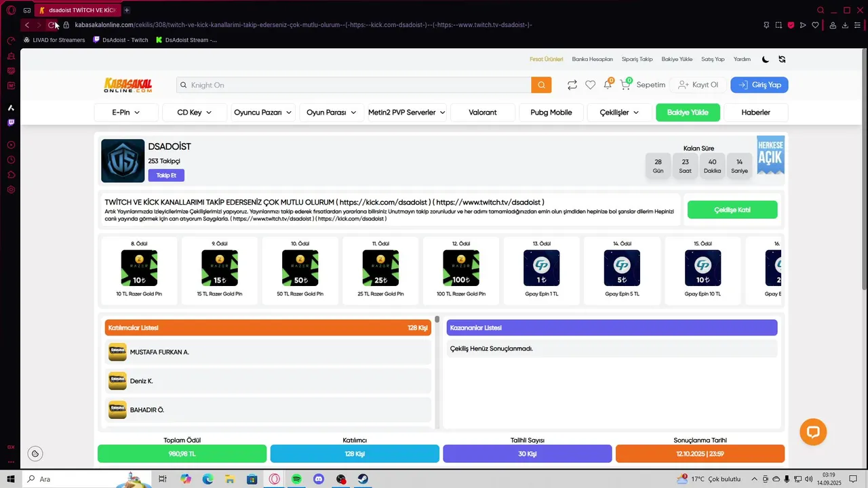Viewport: 868px width, 488px height.
Task: Open the DSADOİST profile avatar
Action: (123, 161)
